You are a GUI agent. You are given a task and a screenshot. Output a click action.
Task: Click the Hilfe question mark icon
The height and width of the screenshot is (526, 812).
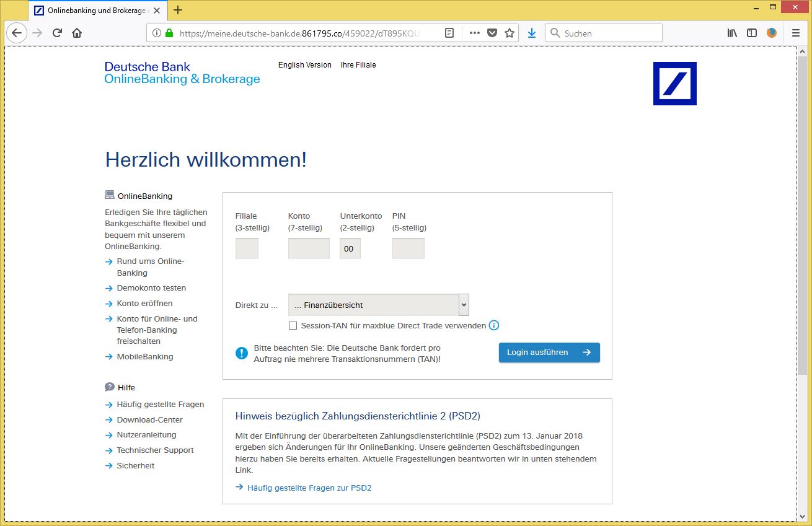[110, 387]
